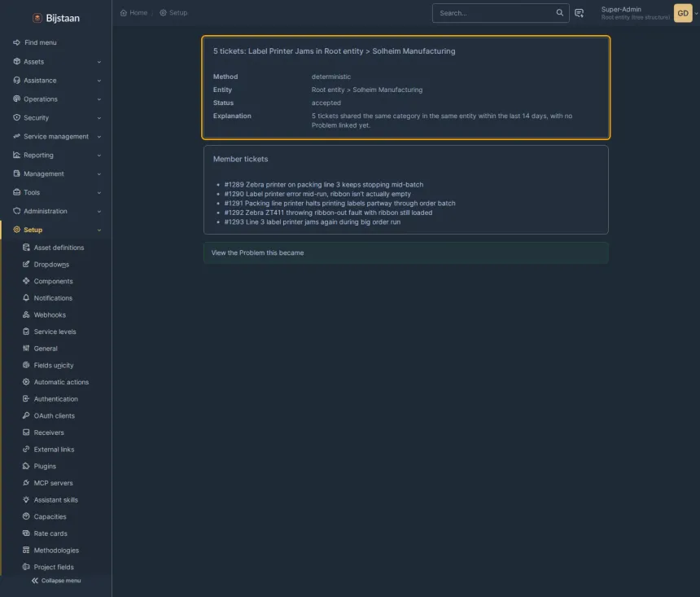Click ticket #1293 Line 3 label printer

tap(312, 222)
